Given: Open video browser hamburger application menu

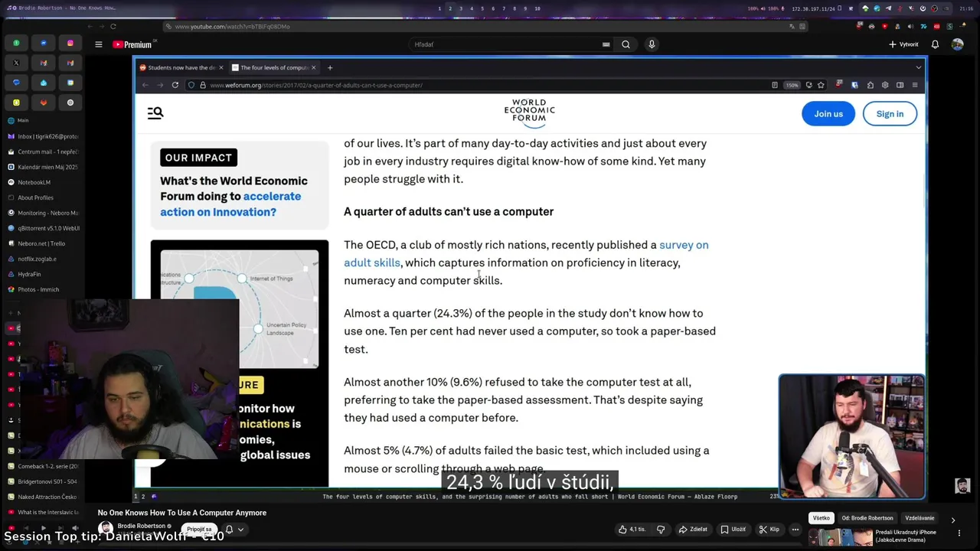Looking at the screenshot, I should [x=915, y=85].
